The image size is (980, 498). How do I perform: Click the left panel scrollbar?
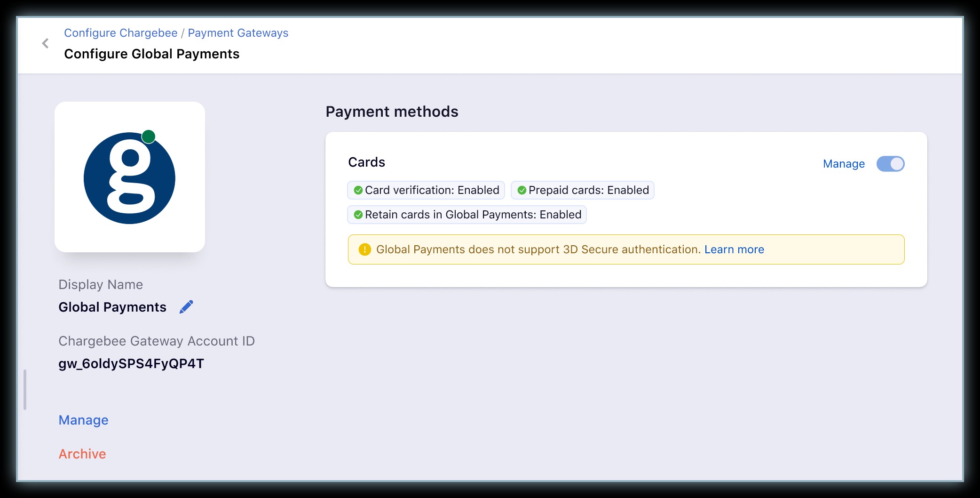click(25, 390)
